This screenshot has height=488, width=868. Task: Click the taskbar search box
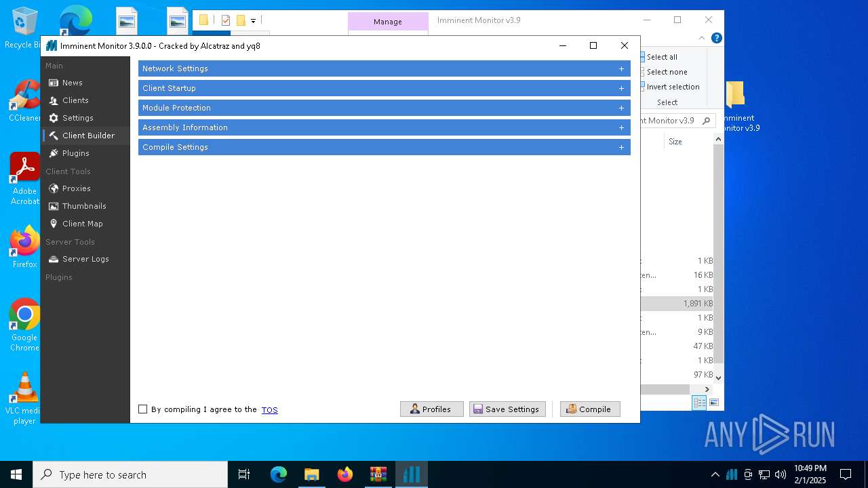(x=130, y=474)
